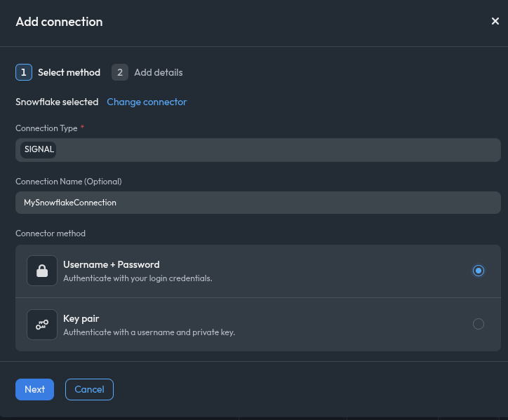The image size is (508, 420).
Task: Click the Change connector link
Action: [147, 102]
